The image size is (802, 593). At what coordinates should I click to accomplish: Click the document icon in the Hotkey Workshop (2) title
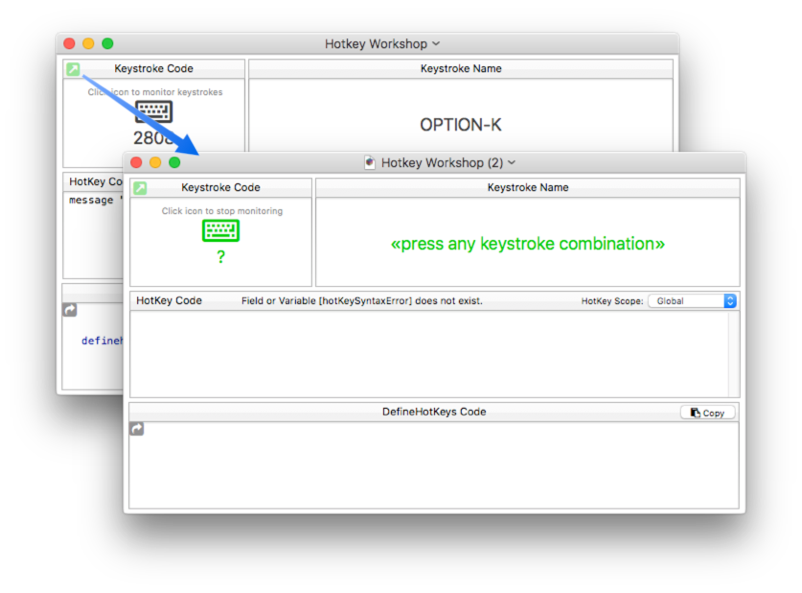tap(369, 163)
